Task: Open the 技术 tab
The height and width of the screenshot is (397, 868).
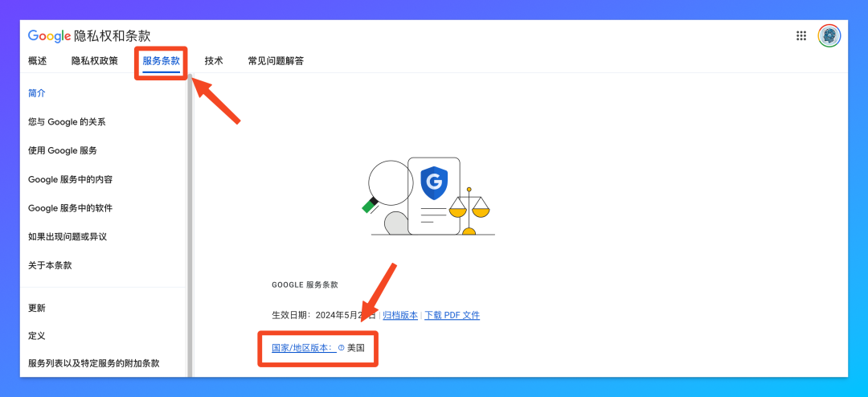Action: (x=214, y=61)
